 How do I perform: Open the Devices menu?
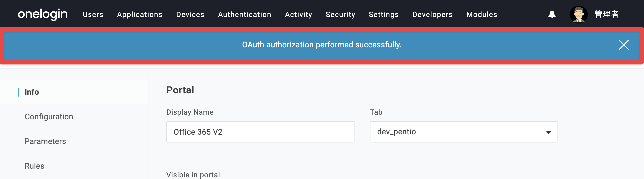190,14
